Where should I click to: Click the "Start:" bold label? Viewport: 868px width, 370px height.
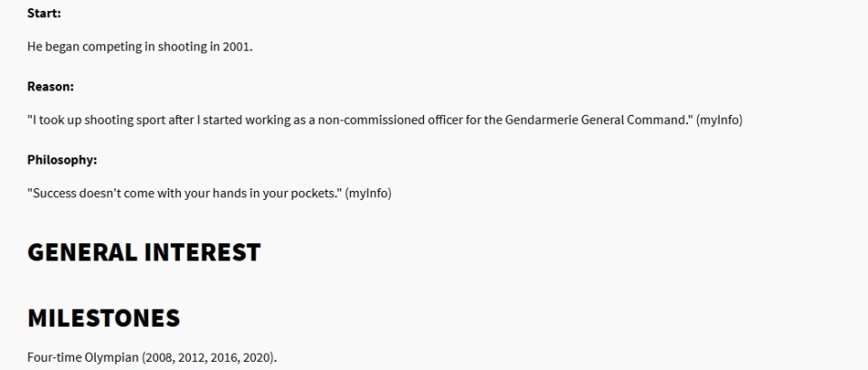(x=44, y=14)
